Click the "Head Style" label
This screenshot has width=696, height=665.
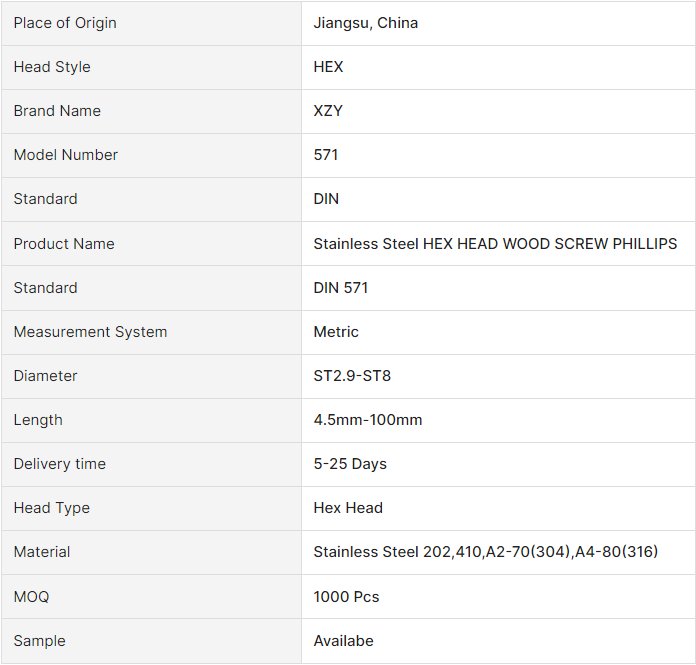coord(52,67)
